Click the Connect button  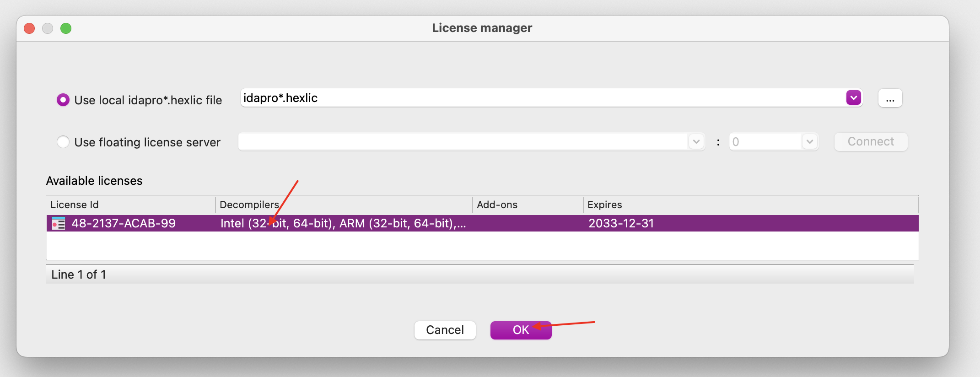click(x=871, y=142)
